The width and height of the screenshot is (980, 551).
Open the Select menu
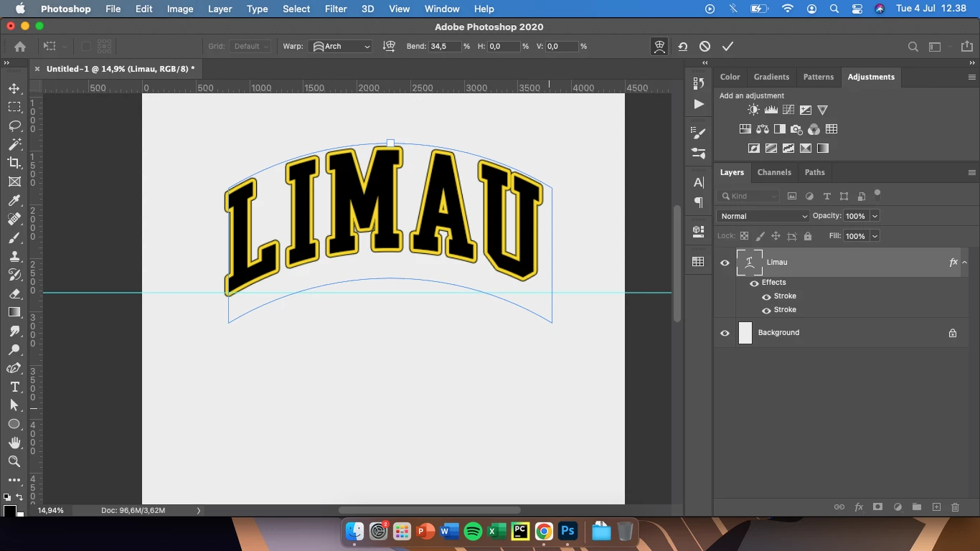point(296,9)
